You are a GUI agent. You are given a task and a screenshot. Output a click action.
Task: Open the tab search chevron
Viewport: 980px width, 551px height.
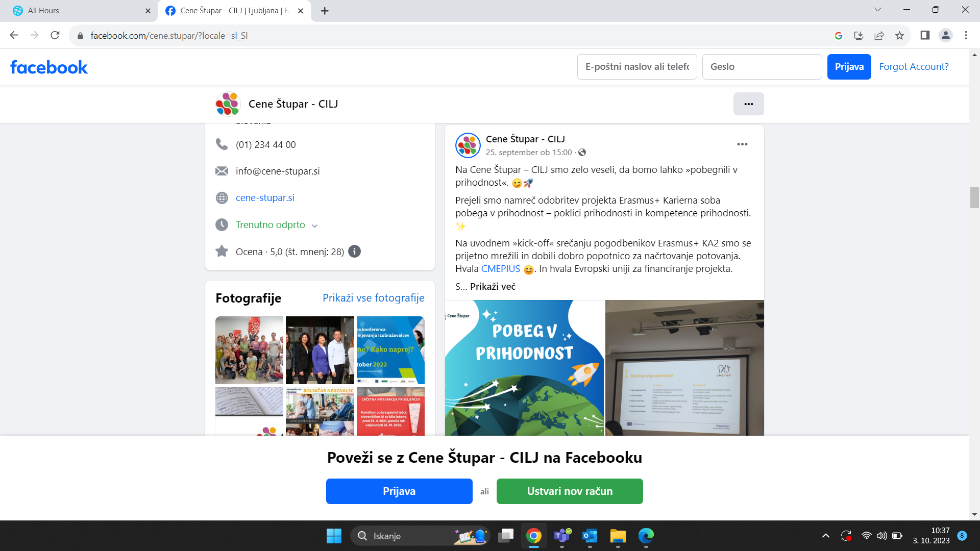[877, 10]
